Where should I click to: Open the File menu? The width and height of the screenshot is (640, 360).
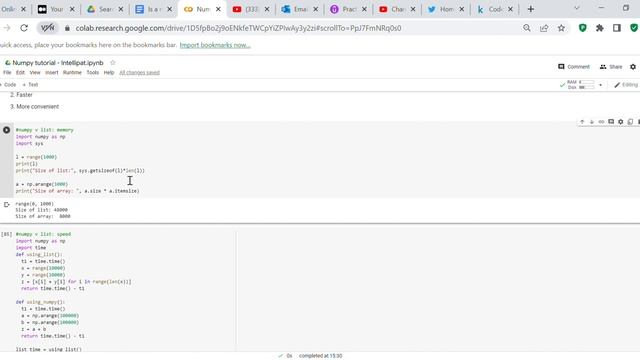[7, 72]
